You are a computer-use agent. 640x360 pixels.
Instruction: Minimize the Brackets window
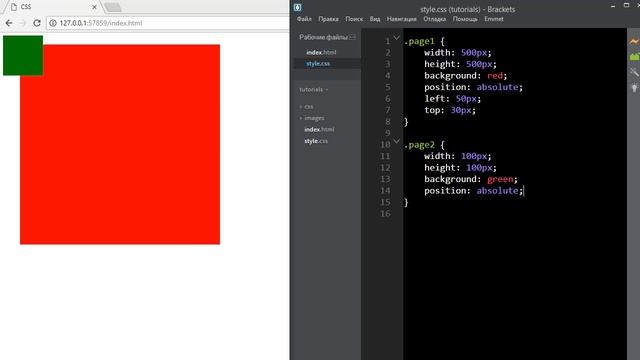(613, 6)
